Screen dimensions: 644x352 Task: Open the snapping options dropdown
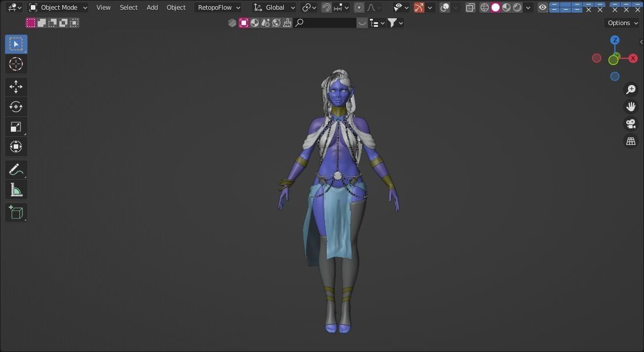[341, 7]
